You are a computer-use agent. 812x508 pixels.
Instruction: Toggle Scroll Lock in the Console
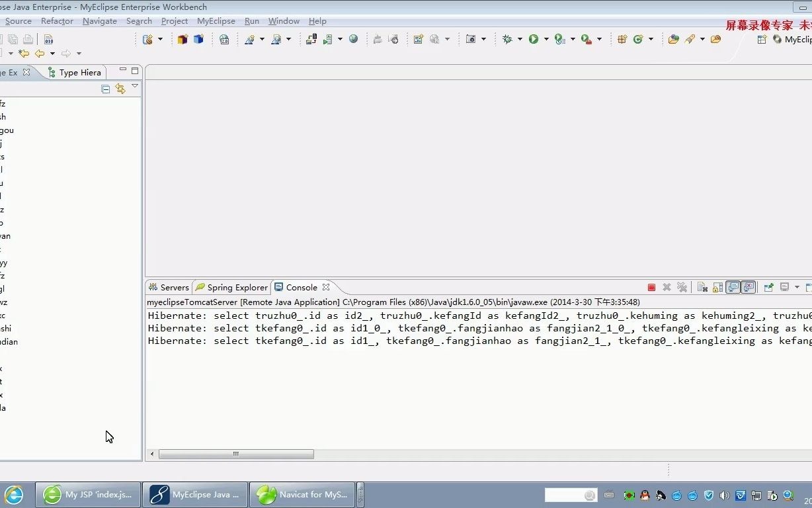coord(716,287)
